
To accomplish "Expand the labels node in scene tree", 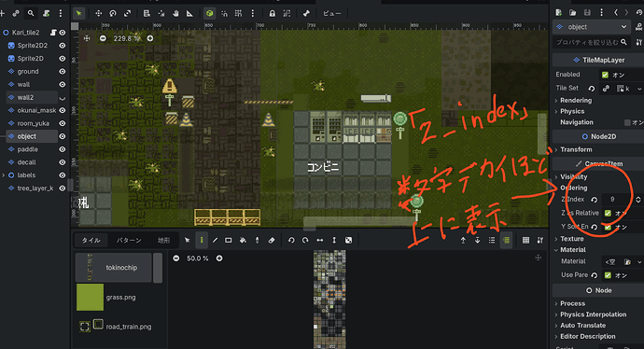I will [x=4, y=175].
